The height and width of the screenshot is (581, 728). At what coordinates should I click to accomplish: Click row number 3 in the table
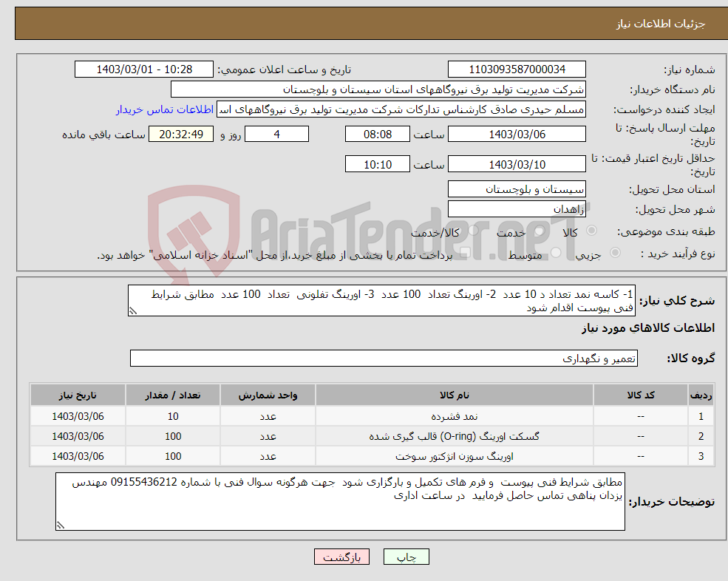(701, 457)
